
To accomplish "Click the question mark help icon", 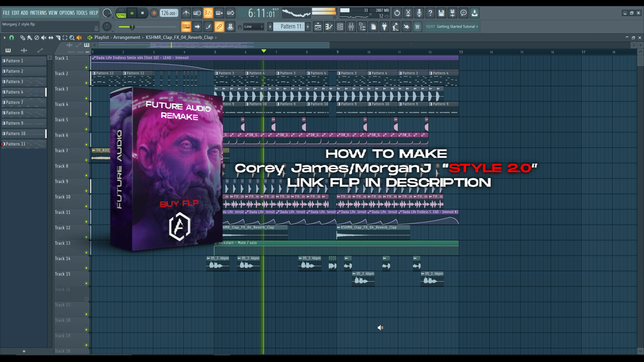I will pyautogui.click(x=430, y=13).
